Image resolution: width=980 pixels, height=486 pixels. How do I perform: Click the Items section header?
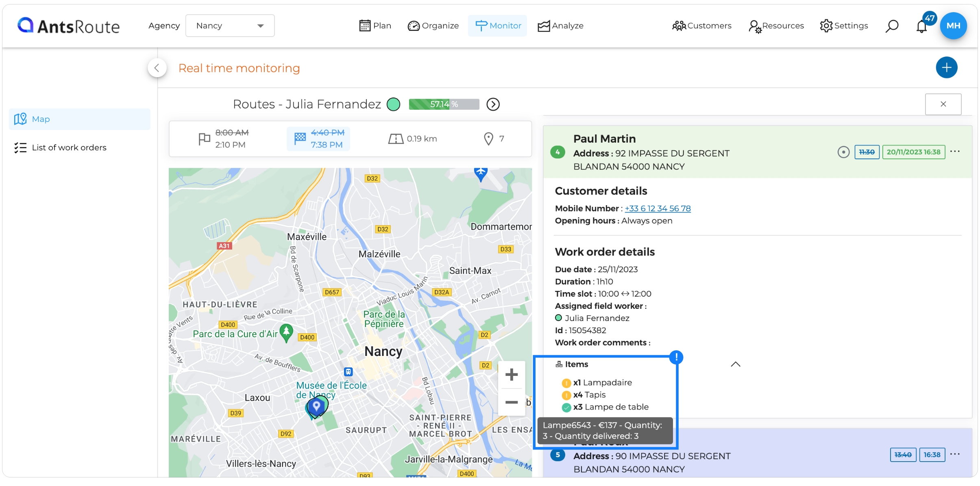point(572,364)
